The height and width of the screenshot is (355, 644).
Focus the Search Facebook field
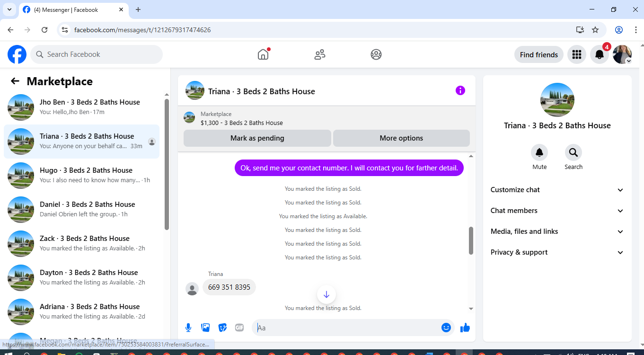click(x=97, y=54)
